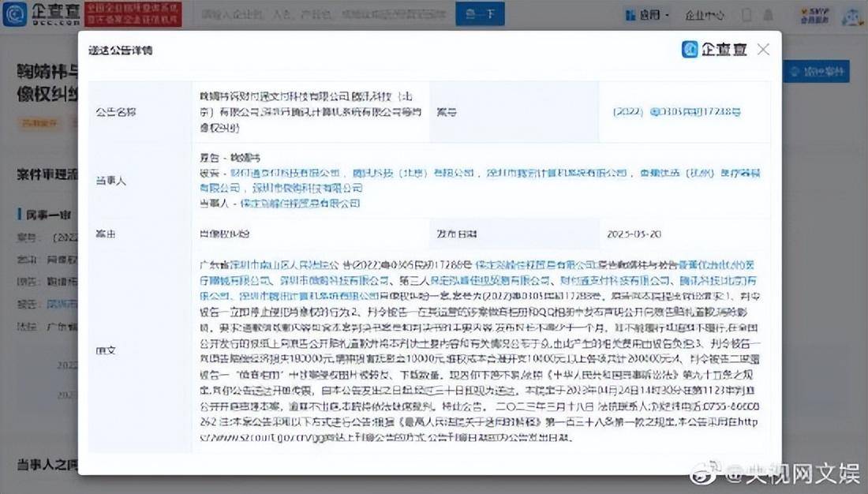Image resolution: width=868 pixels, height=494 pixels.
Task: Close the 送达公告详情 dialog
Action: 763,49
